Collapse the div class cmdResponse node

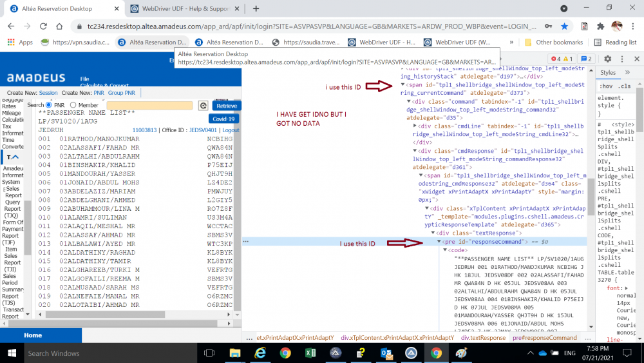pos(414,151)
